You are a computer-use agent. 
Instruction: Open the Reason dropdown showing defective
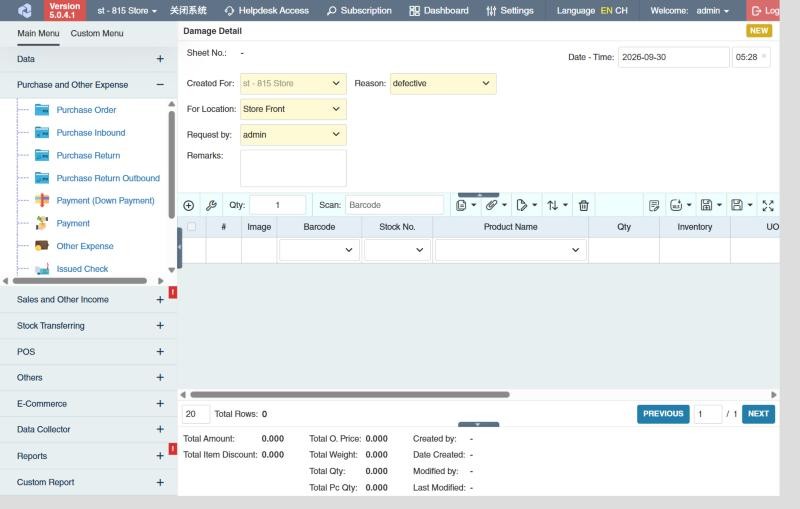443,83
